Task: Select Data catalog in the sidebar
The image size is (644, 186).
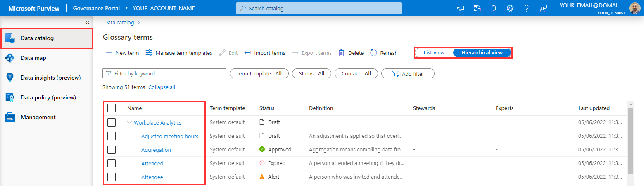Action: coord(46,38)
